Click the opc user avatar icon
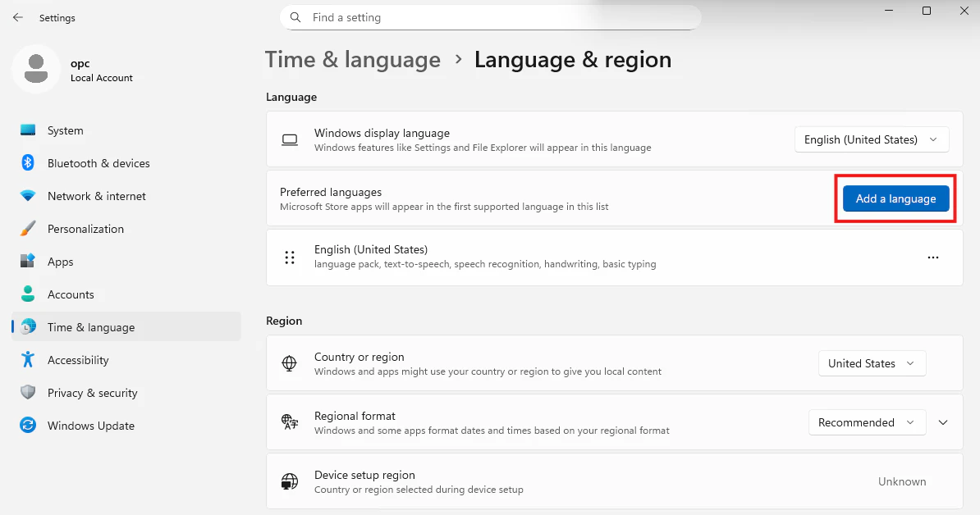This screenshot has height=515, width=980. [x=36, y=69]
